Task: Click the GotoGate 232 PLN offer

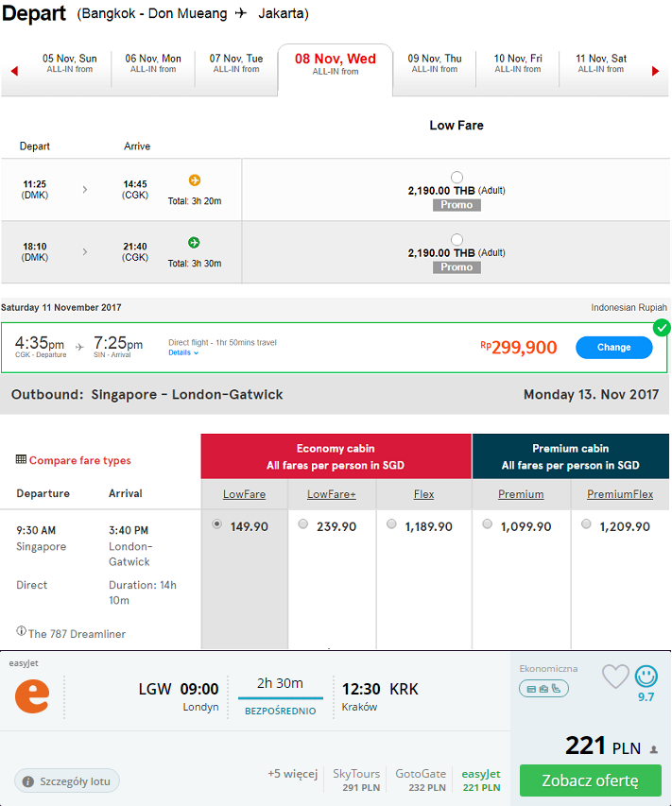Action: click(x=421, y=780)
